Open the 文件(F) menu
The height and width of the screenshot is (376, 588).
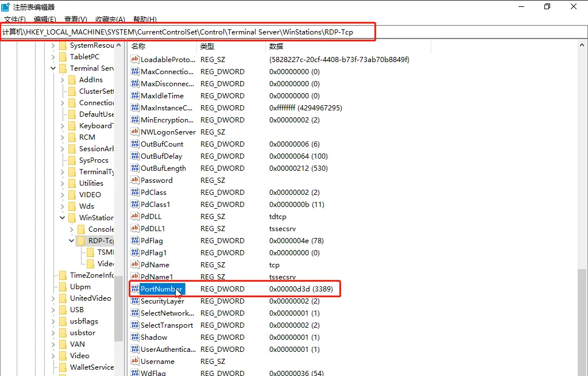coord(14,20)
